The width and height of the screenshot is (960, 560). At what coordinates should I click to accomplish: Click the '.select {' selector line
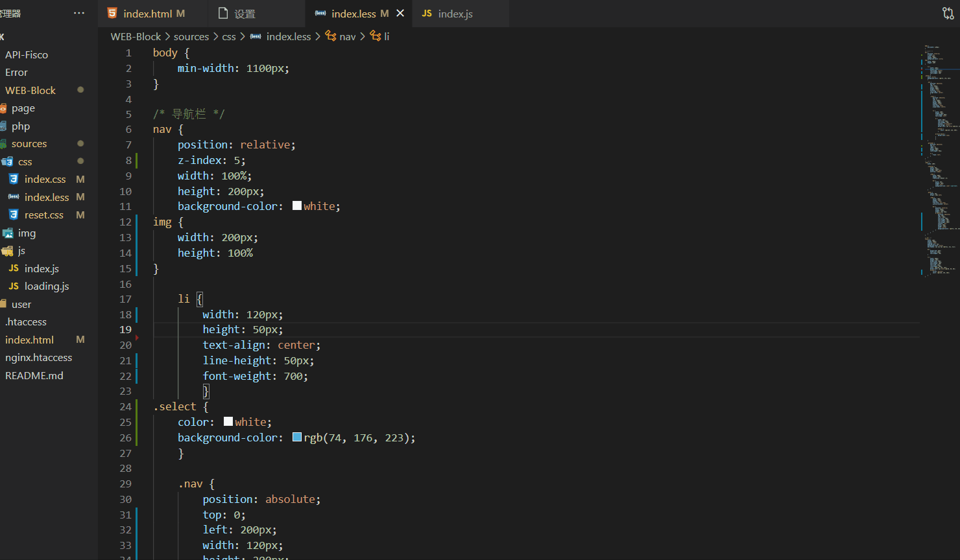coord(181,406)
